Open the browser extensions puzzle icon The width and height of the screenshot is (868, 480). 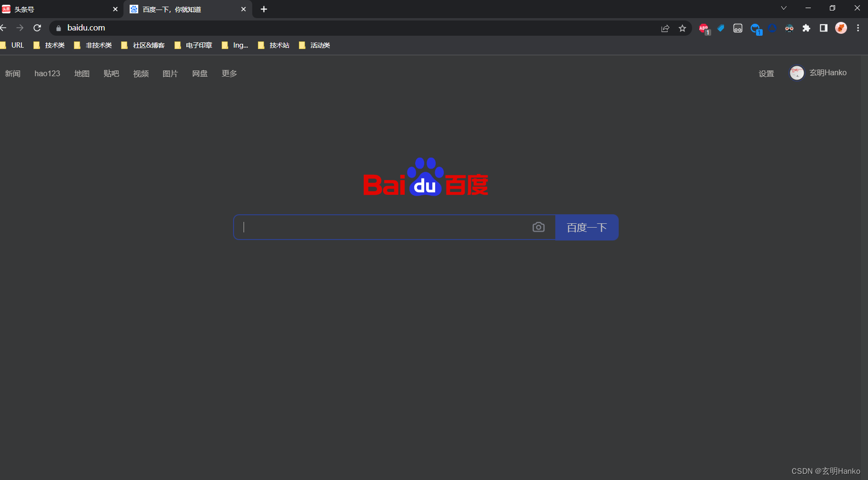click(807, 28)
